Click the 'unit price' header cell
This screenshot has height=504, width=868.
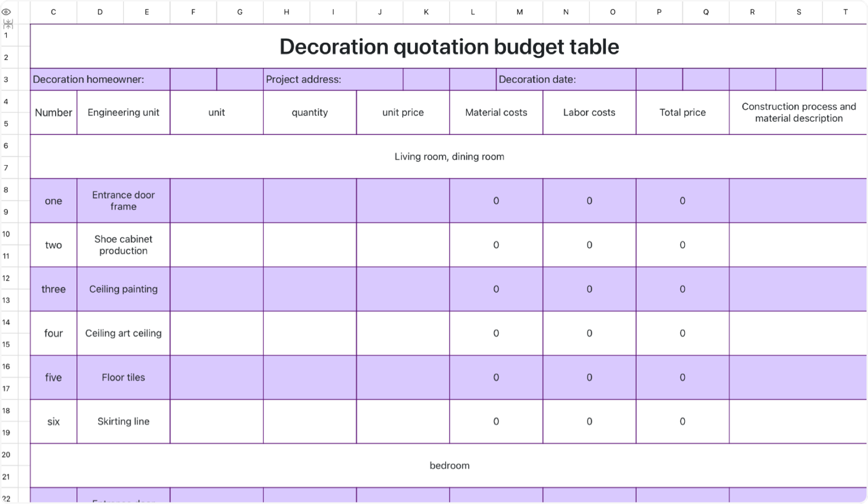[x=403, y=112]
